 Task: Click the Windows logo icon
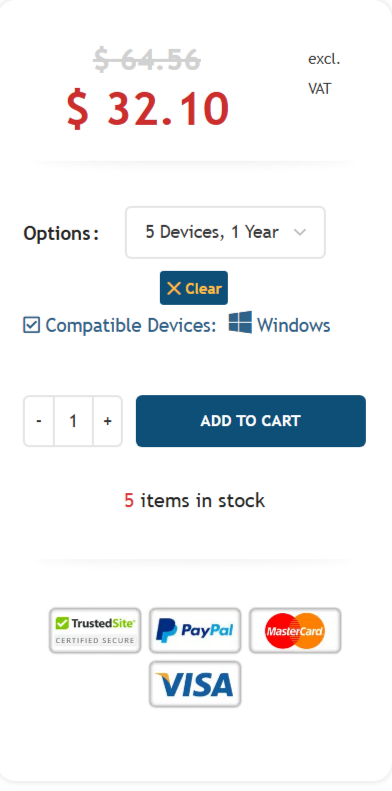[x=240, y=322]
